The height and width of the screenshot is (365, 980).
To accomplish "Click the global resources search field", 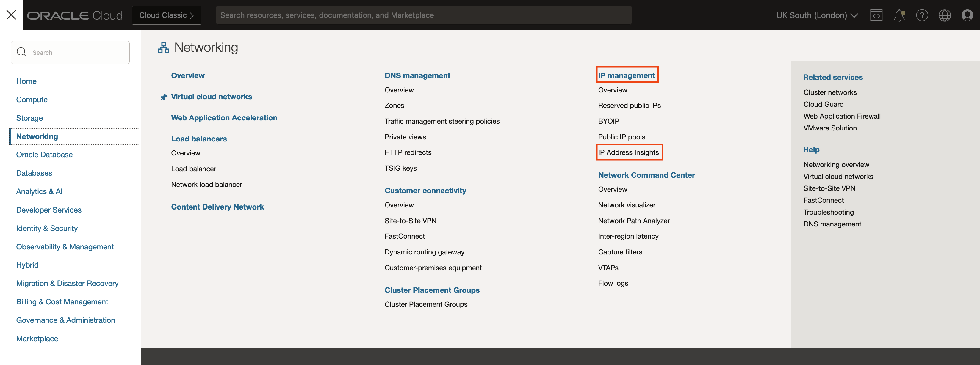I will click(x=423, y=15).
